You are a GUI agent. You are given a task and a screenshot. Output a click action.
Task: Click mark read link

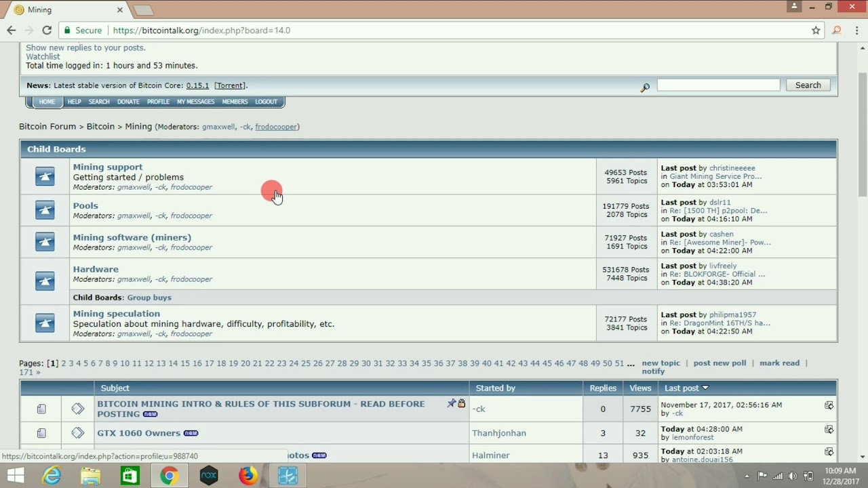[779, 363]
